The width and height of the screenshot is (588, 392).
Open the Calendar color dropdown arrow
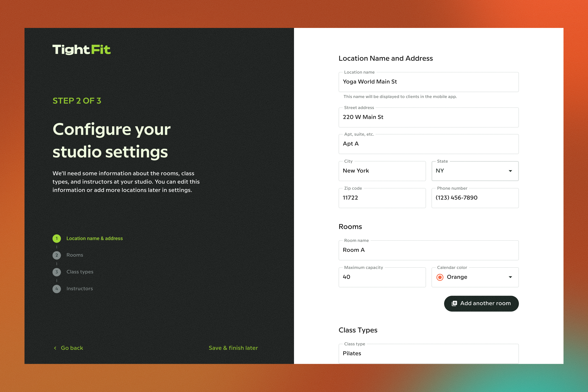coord(511,277)
